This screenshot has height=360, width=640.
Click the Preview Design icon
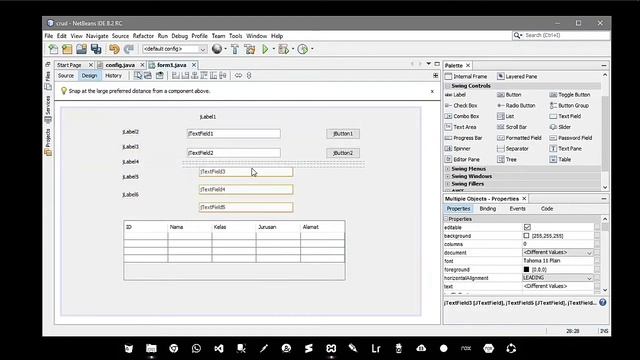[x=160, y=76]
